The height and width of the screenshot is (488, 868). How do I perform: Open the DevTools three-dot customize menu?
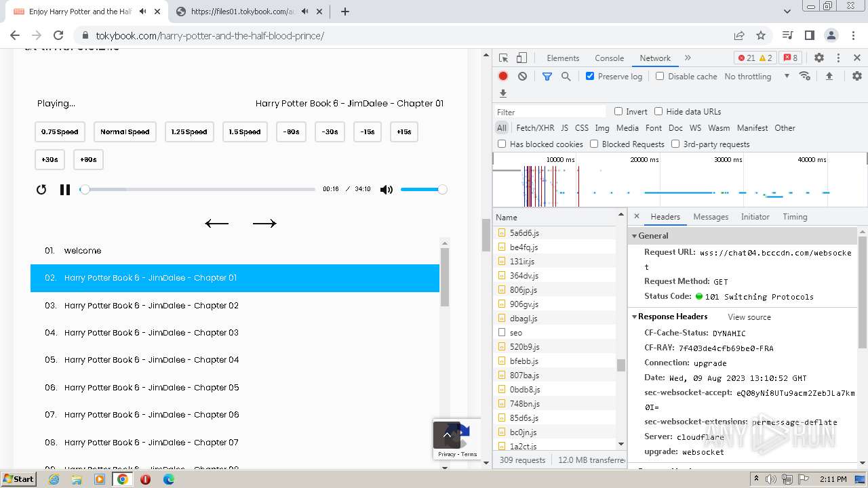click(838, 58)
